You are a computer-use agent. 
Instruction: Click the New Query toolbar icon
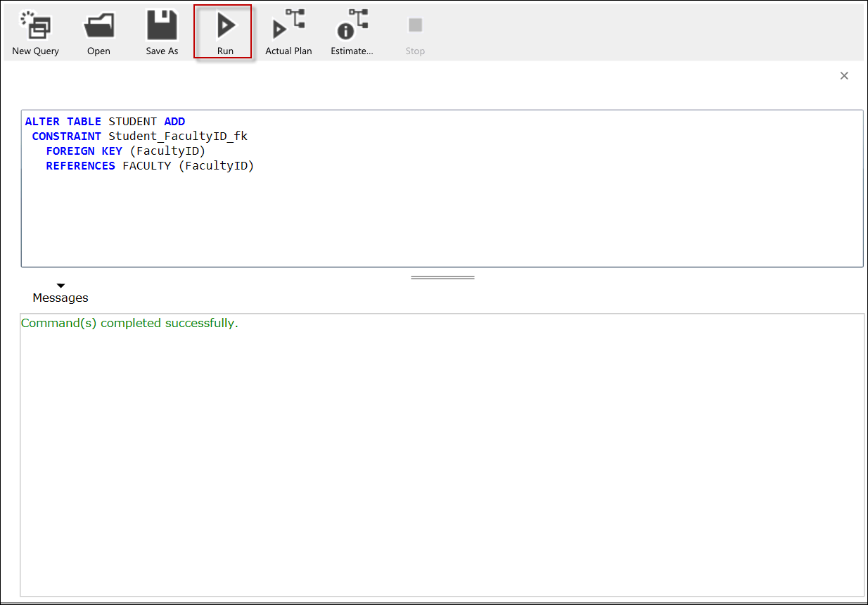pyautogui.click(x=35, y=28)
